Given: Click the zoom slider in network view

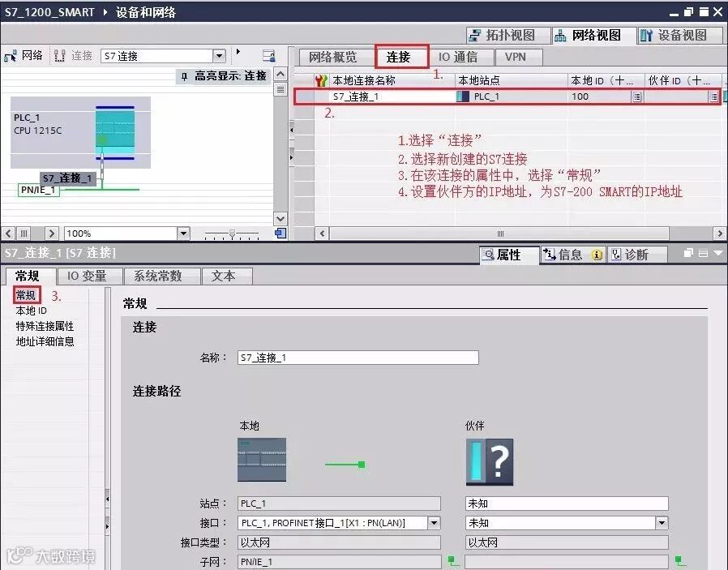Looking at the screenshot, I should 232,233.
